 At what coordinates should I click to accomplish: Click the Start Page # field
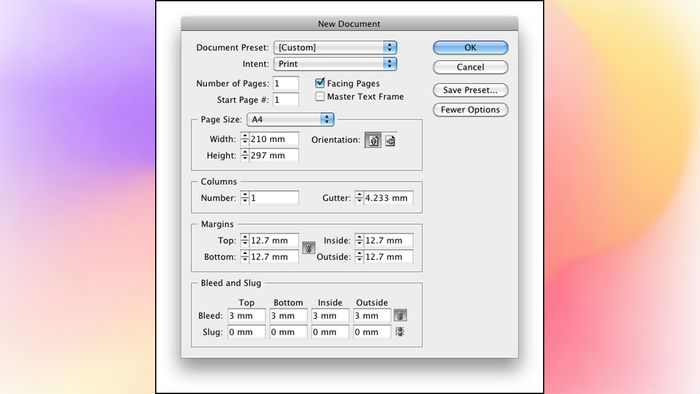coord(286,100)
